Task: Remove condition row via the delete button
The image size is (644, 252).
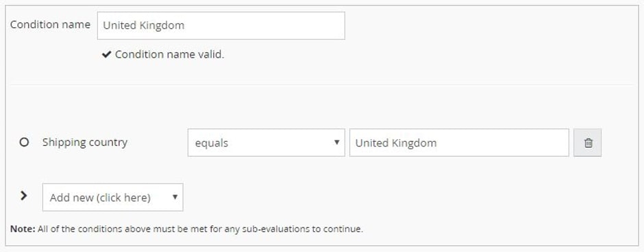Action: click(588, 143)
